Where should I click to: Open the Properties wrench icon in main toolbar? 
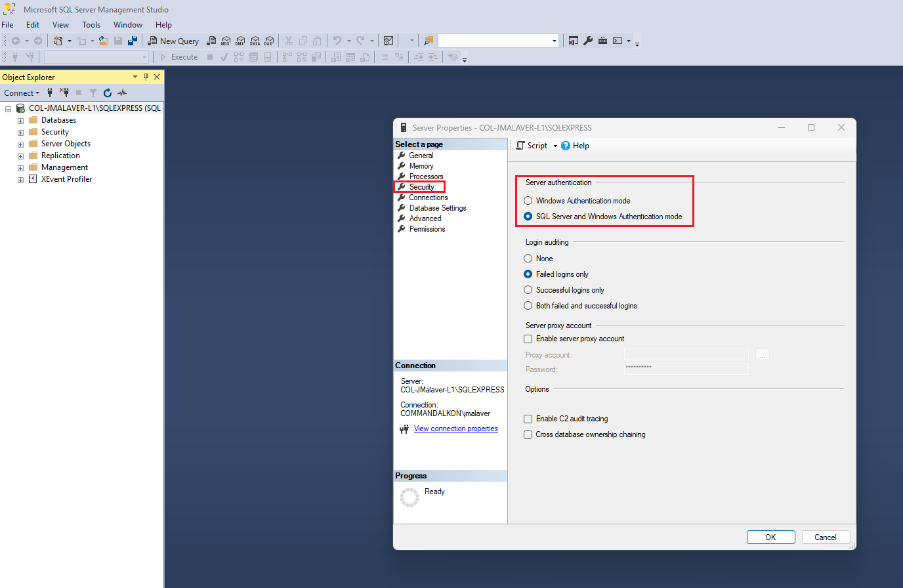(588, 41)
